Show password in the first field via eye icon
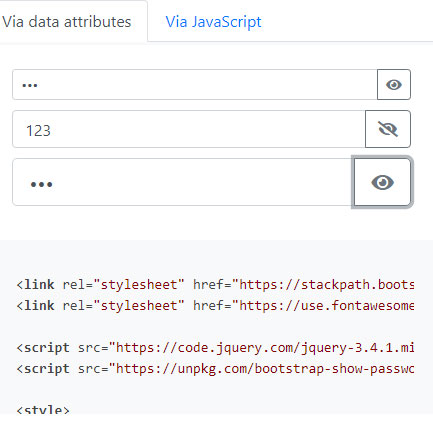 point(394,85)
